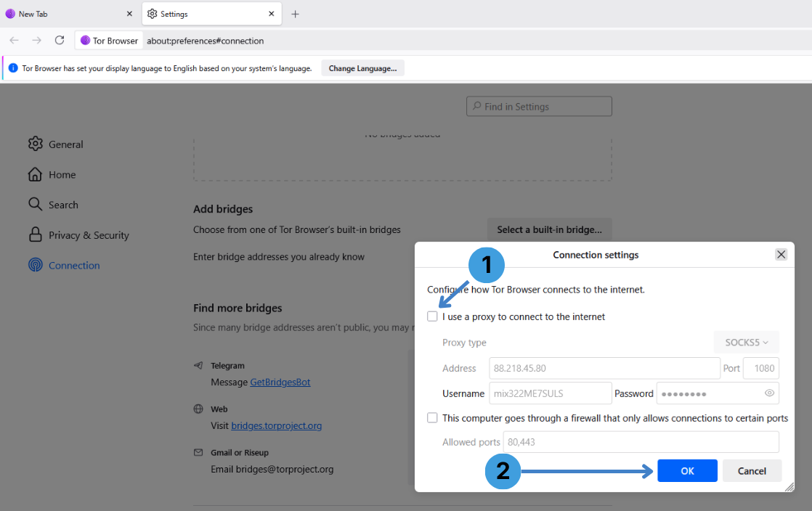Viewport: 812px width, 511px height.
Task: Grab the dialog resize handle corner
Action: pos(789,486)
